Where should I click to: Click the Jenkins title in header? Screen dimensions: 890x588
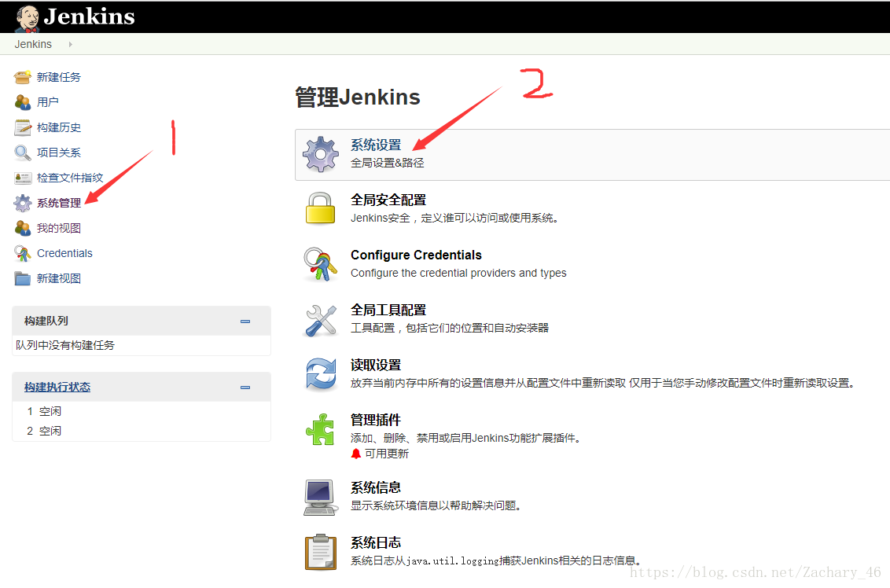pyautogui.click(x=89, y=17)
